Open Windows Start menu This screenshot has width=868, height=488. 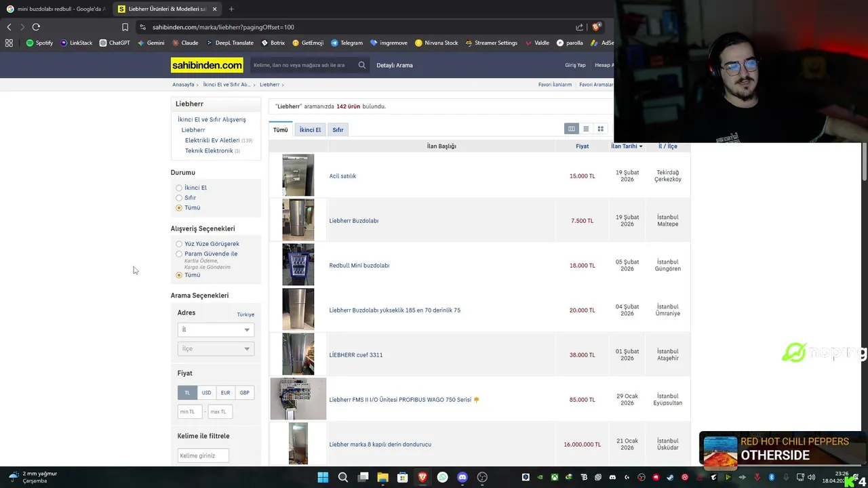(x=323, y=477)
